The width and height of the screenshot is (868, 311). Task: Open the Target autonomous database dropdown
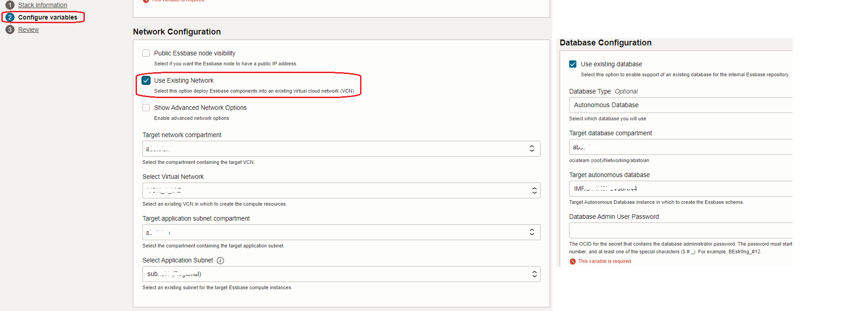[x=680, y=189]
